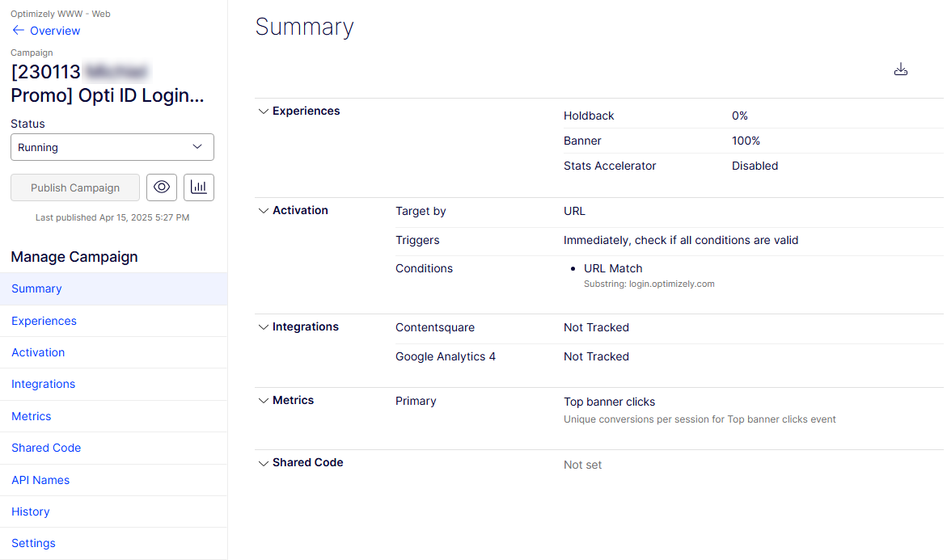
Task: Open the API Names sidebar item
Action: click(x=113, y=480)
